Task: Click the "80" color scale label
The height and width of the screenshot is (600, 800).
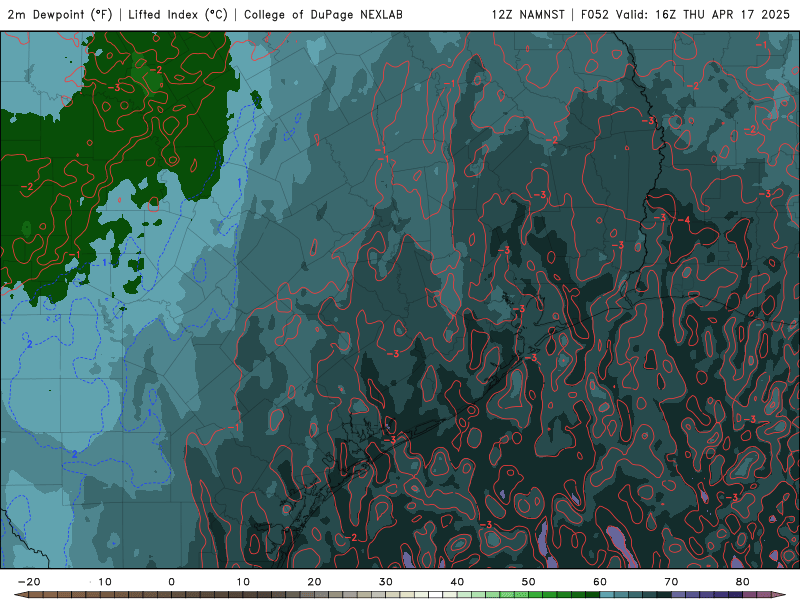Action: pyautogui.click(x=743, y=582)
